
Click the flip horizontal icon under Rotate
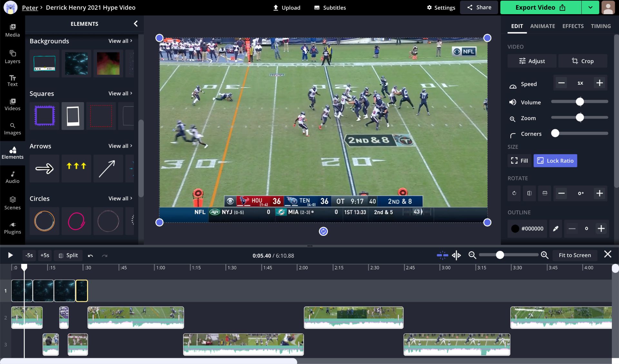point(529,193)
